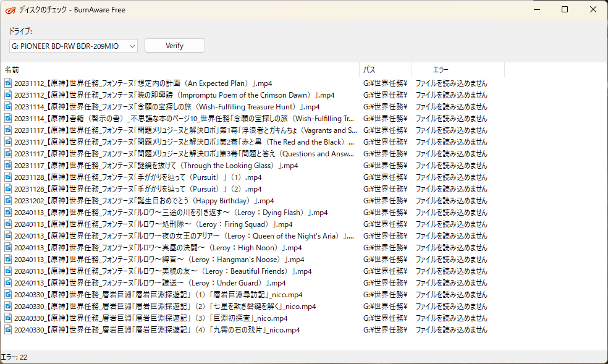Click file icon of 'Leroy: Firing Squad' row
The image size is (608, 364).
coord(8,224)
